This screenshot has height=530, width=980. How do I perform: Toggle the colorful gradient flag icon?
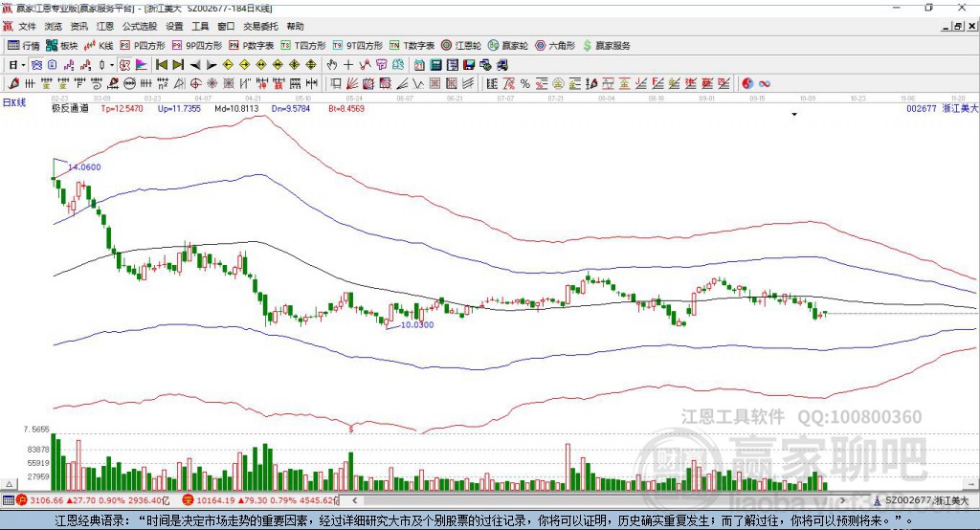tap(142, 65)
